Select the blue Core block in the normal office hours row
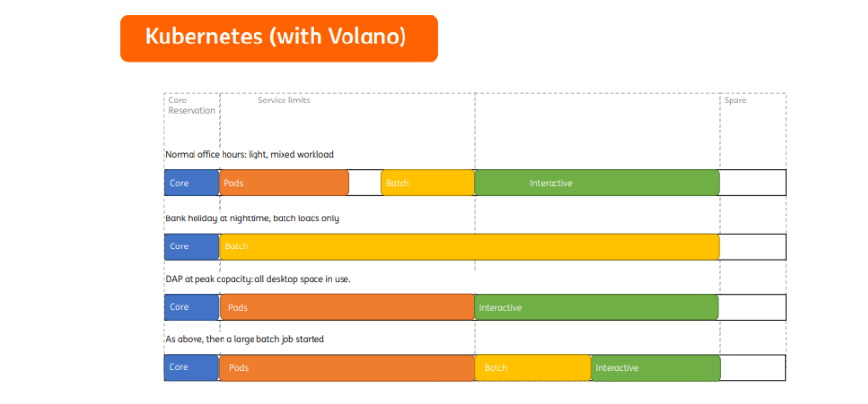The height and width of the screenshot is (404, 868). [192, 183]
